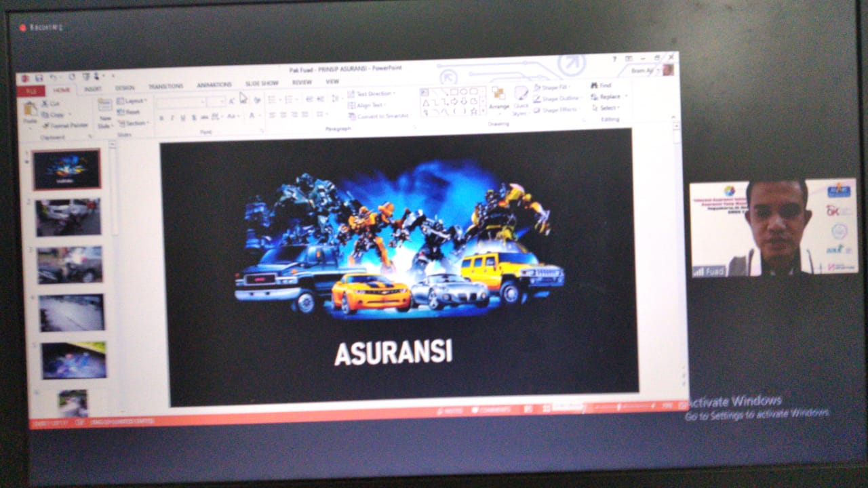
Task: Center the text alignment
Action: pos(283,115)
